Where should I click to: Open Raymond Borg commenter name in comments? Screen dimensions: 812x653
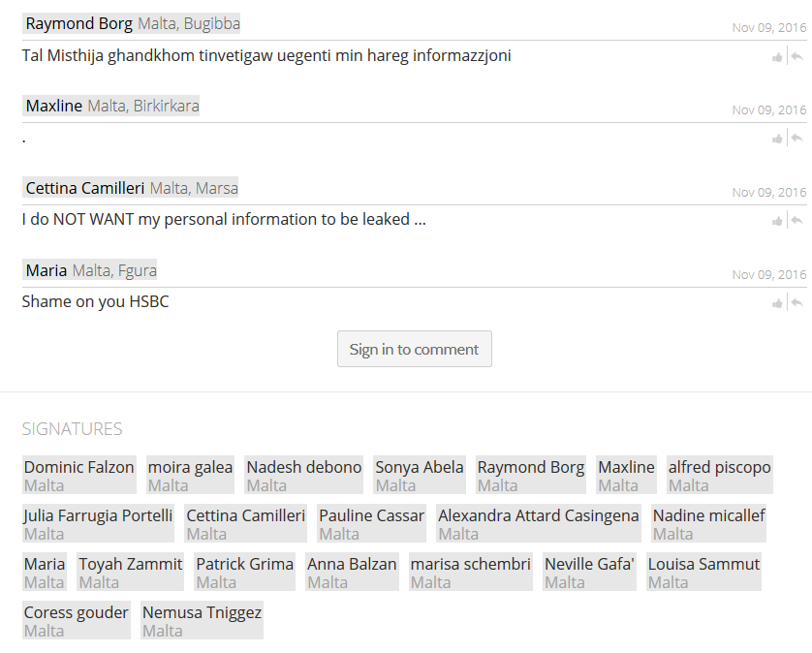coord(79,24)
